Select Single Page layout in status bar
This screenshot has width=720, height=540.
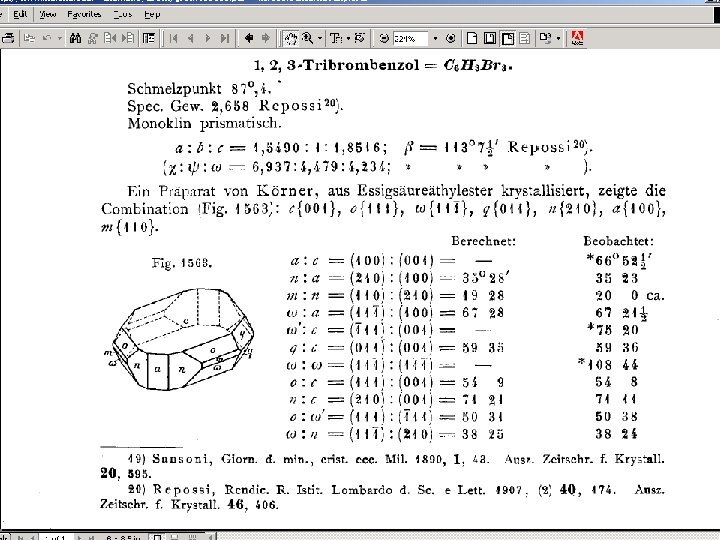pos(157,537)
